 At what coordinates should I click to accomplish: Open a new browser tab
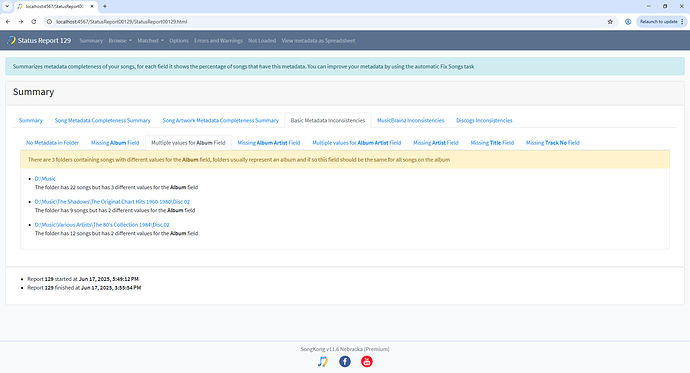[105, 6]
